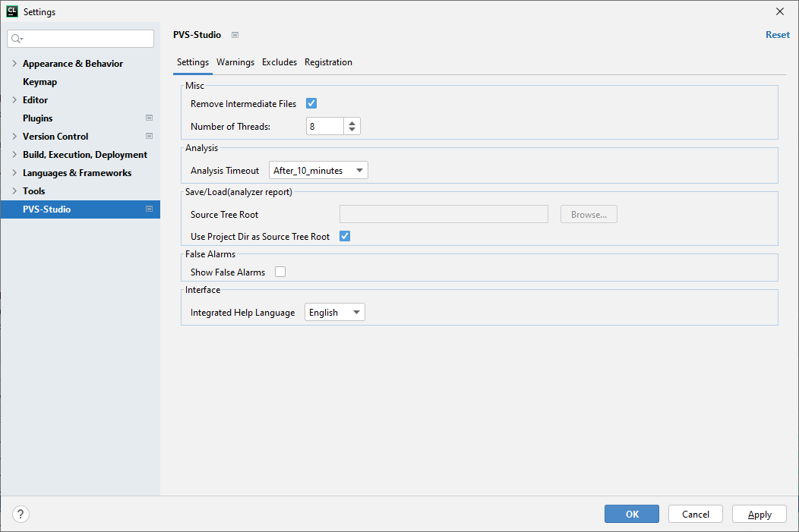Expand the Editor settings node
Image resolution: width=799 pixels, height=532 pixels.
[x=14, y=99]
